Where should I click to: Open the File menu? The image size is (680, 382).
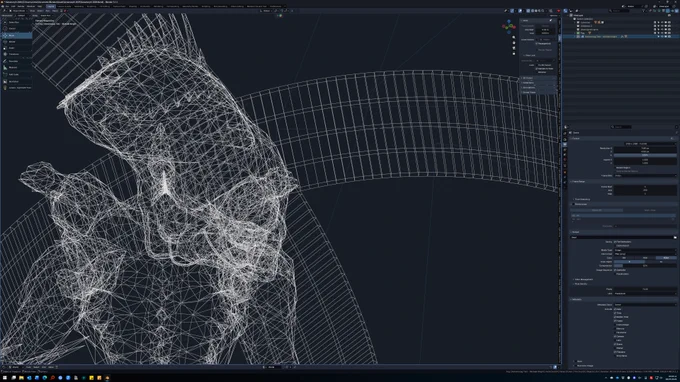[x=7, y=7]
